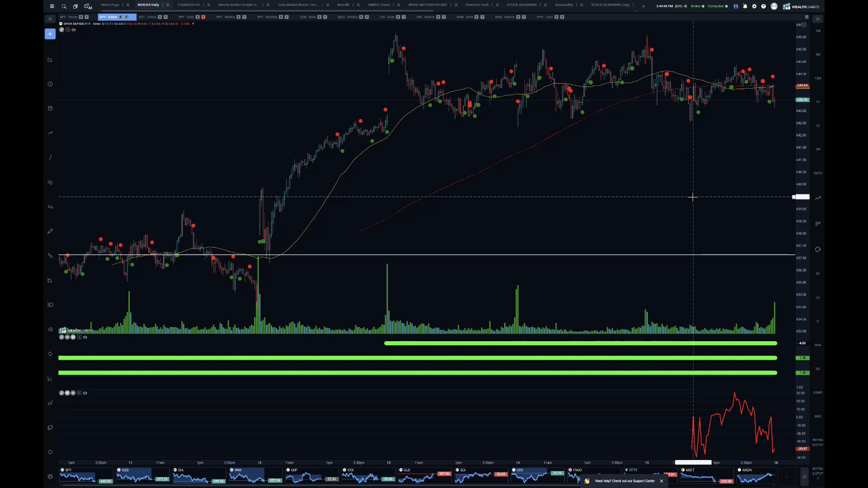
Task: Select the pencil drawing tool in sidebar
Action: (50, 231)
